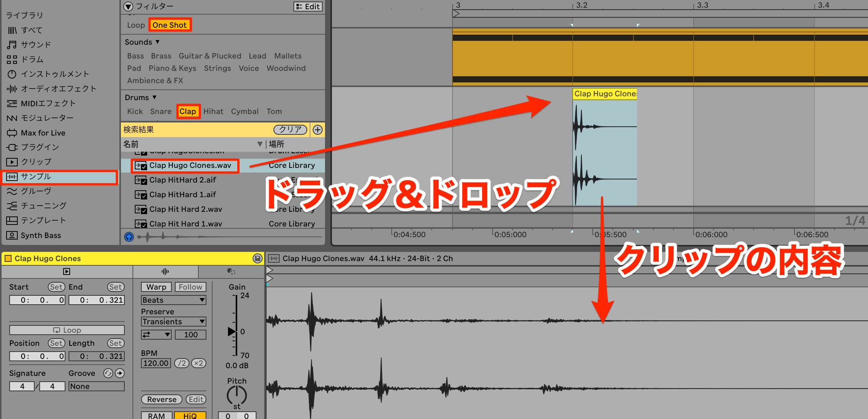Screen dimensions: 868x419
Task: Click the transient envelope 100 field
Action: pyautogui.click(x=191, y=335)
